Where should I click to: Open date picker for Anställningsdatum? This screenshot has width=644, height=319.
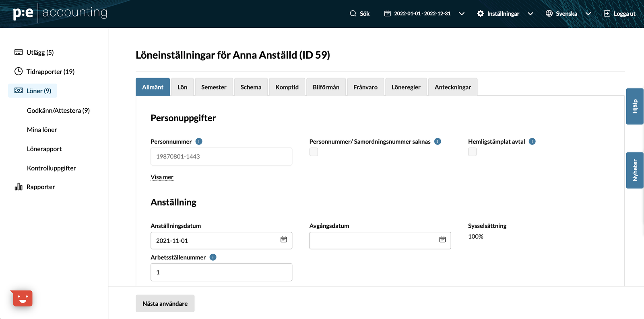(284, 240)
